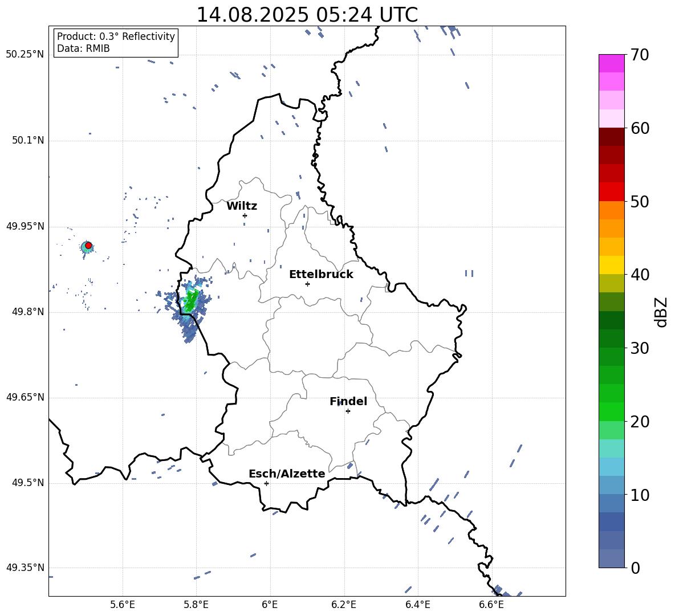This screenshot has height=616, width=675.
Task: Click the 49.95°N latitude label
Action: point(25,226)
